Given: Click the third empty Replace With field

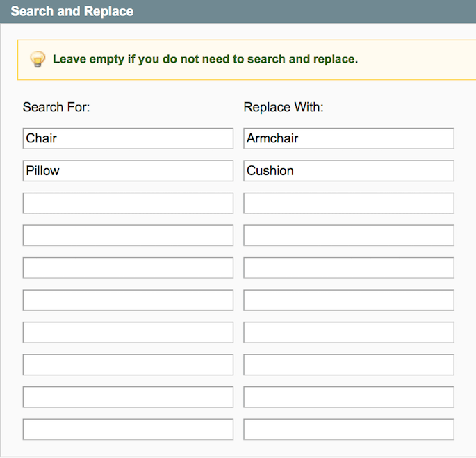Looking at the screenshot, I should (x=349, y=203).
